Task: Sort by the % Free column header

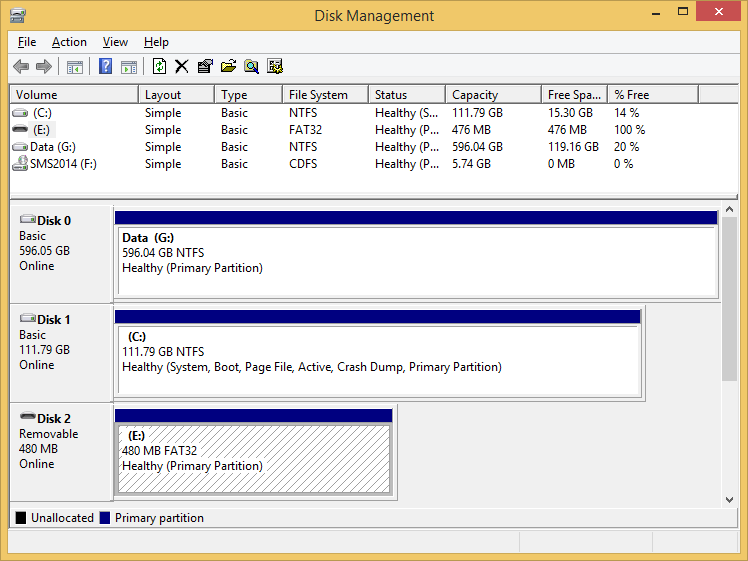Action: coord(653,94)
